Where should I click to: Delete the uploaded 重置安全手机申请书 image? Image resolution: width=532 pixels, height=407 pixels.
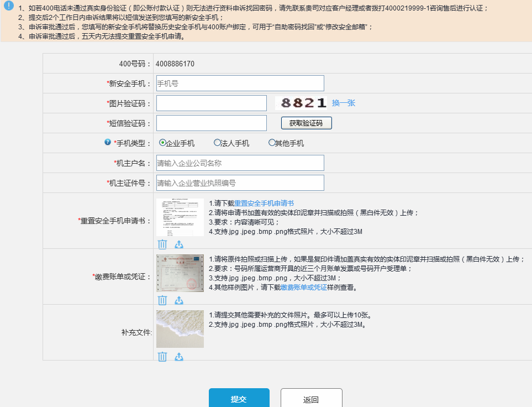pos(162,244)
